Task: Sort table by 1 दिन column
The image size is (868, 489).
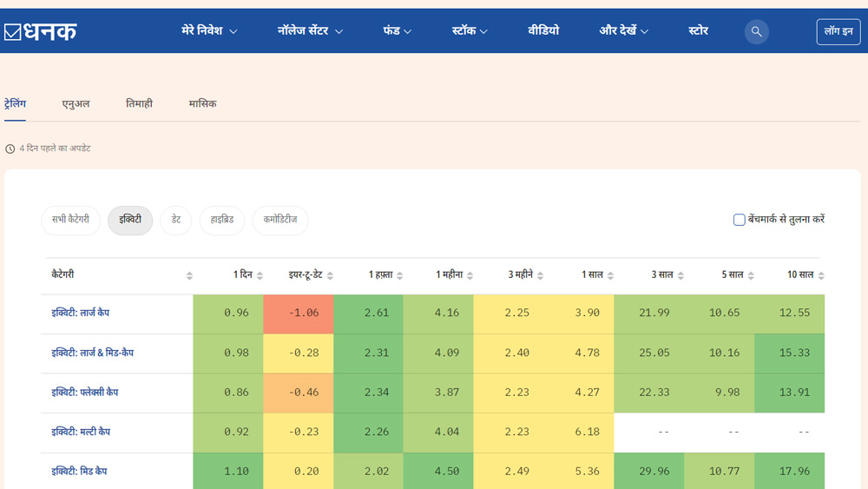Action: [260, 275]
